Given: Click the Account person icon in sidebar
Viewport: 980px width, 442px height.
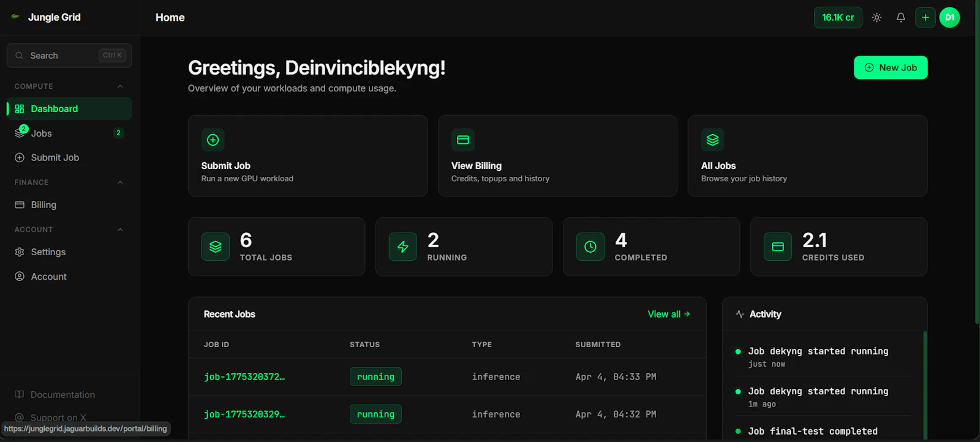Looking at the screenshot, I should (20, 277).
